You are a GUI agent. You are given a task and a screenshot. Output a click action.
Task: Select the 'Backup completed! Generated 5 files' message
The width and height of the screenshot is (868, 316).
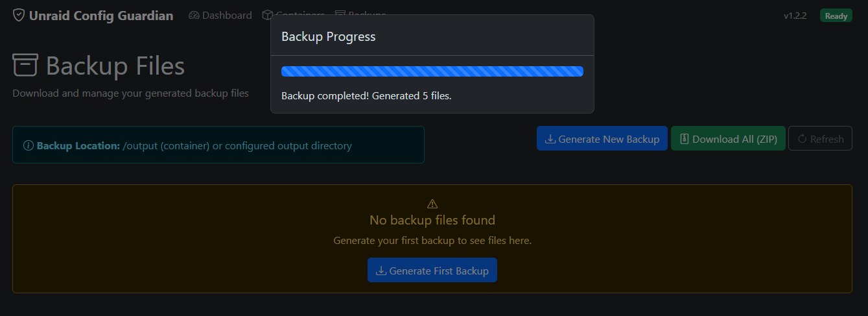366,95
